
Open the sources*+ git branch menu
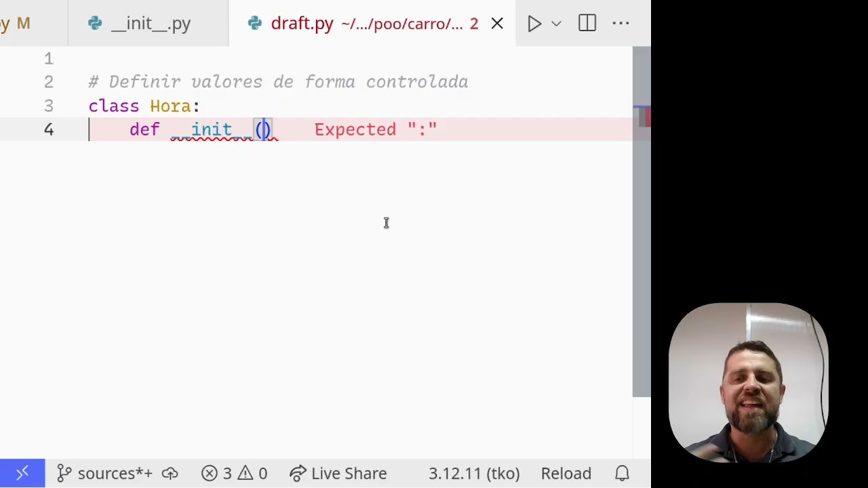click(105, 473)
